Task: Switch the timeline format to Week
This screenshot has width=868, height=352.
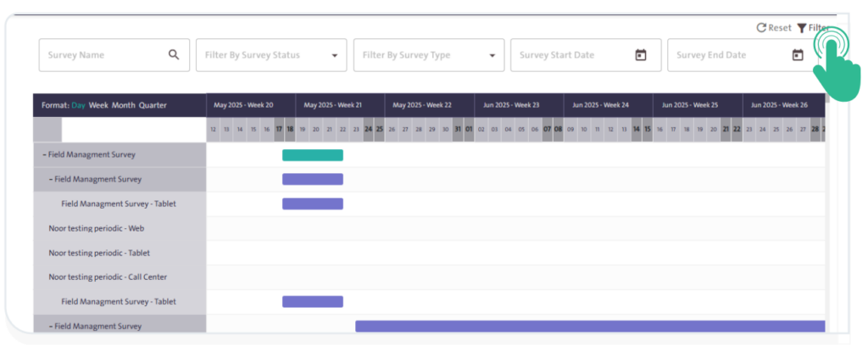Action: tap(98, 105)
